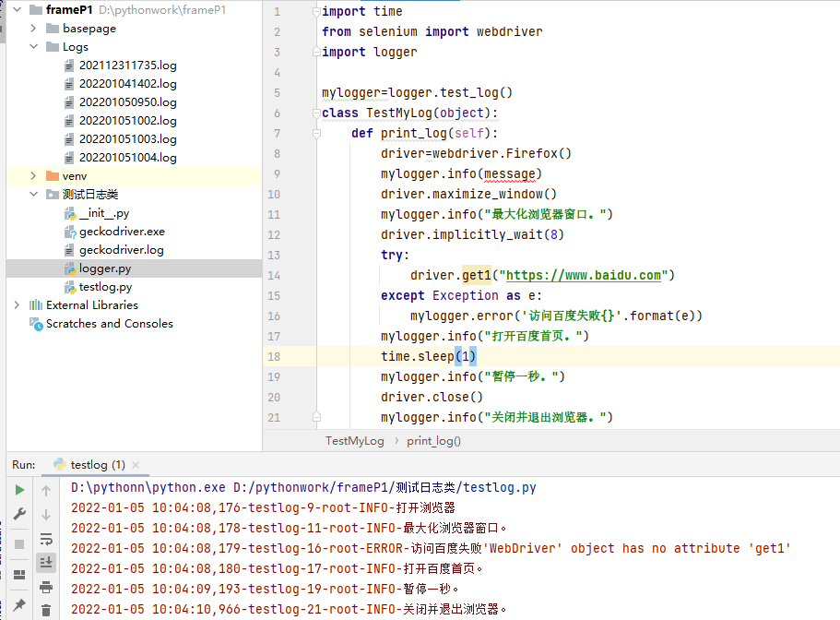The height and width of the screenshot is (620, 840).
Task: Click the Scratches and Consoles icon
Action: 36,324
